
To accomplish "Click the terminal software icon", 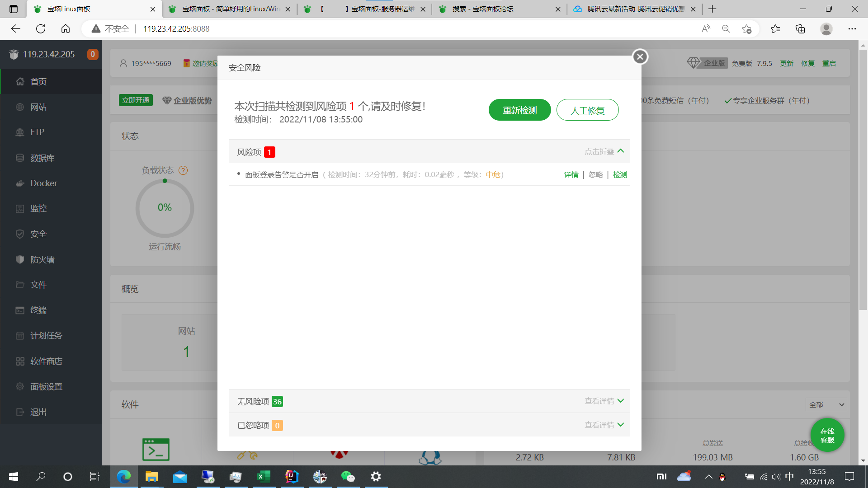I will tap(156, 450).
